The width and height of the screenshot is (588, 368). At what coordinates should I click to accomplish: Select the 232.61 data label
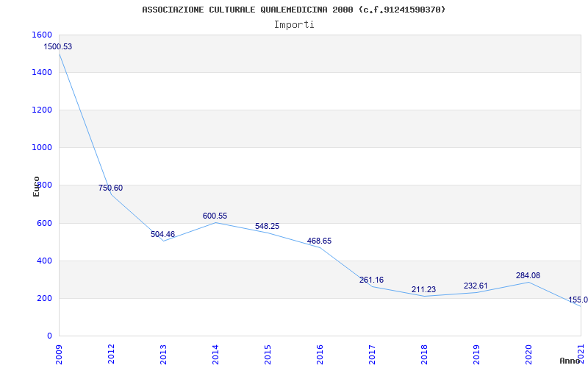(476, 286)
